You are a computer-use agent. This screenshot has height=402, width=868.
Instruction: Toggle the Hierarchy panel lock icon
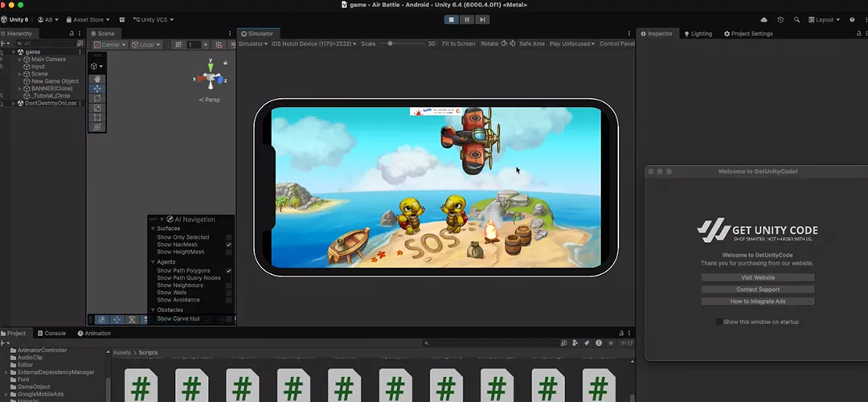(71, 34)
